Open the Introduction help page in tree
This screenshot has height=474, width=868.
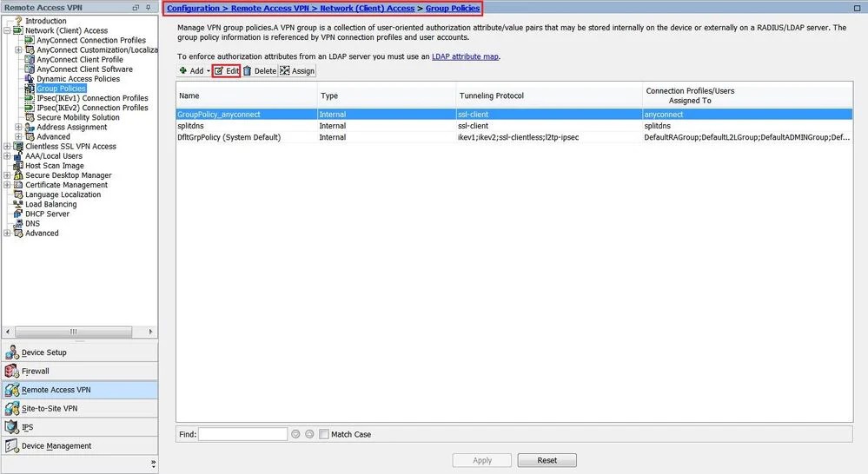tap(45, 21)
